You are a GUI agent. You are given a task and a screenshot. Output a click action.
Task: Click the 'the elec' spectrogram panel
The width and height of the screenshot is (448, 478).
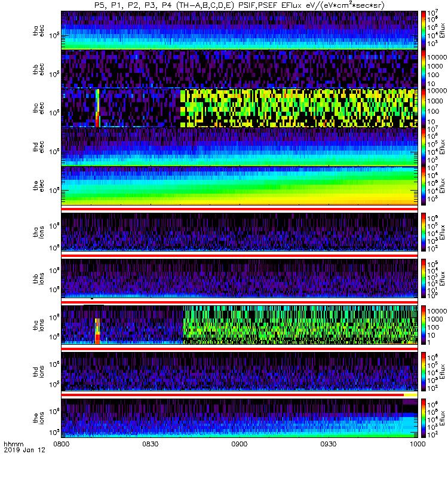coord(240,185)
